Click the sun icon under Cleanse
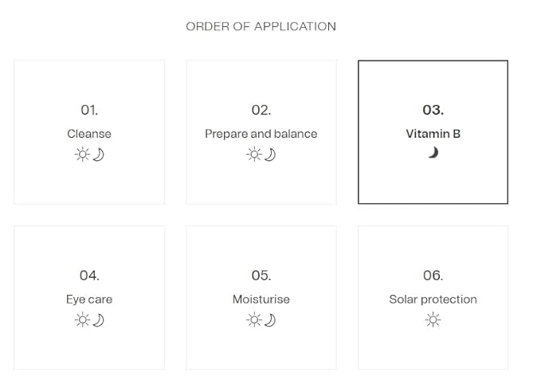This screenshot has height=392, width=541. tap(82, 155)
